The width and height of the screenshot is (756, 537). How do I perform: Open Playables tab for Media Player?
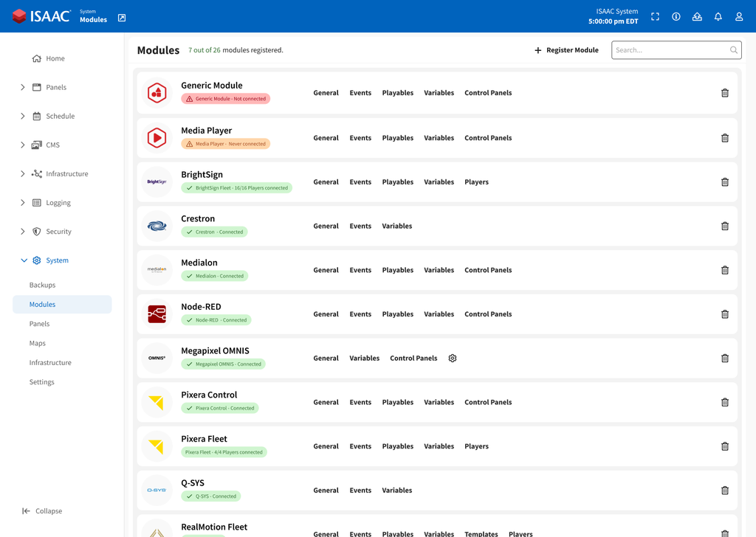pos(397,138)
